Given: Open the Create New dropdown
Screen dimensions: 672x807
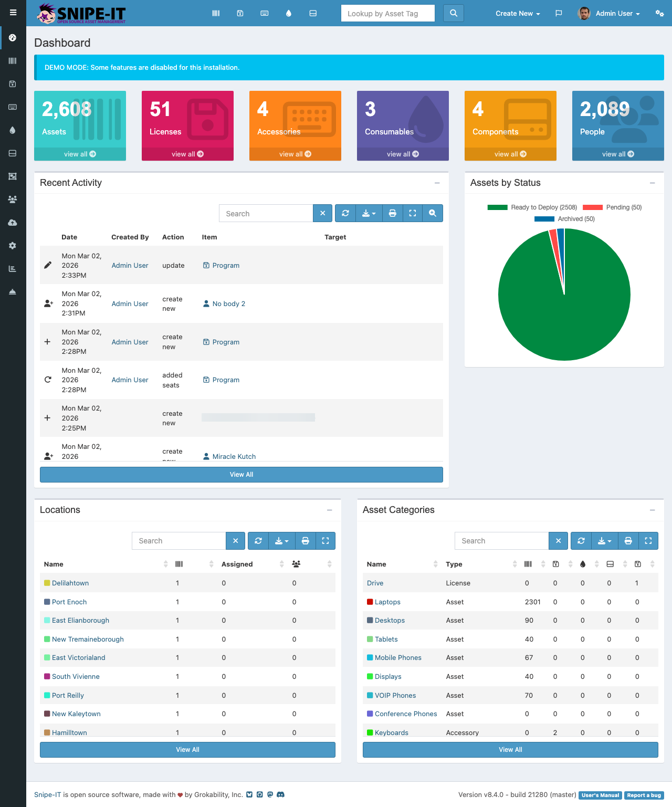Looking at the screenshot, I should [517, 13].
